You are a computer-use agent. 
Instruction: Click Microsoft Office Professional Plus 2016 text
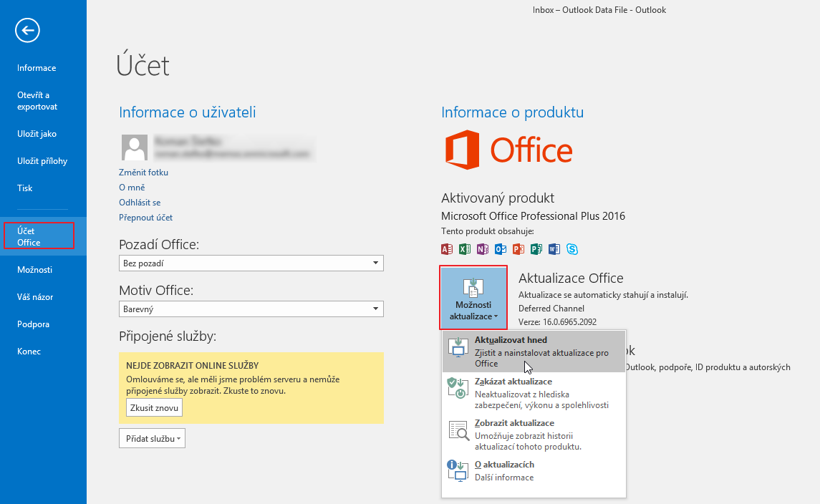point(533,216)
